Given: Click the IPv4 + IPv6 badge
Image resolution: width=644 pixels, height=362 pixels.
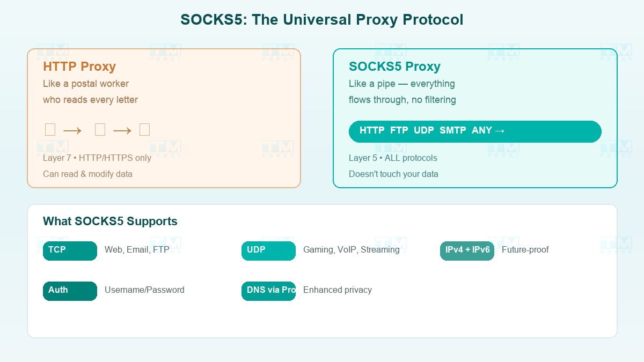Looking at the screenshot, I should [x=467, y=250].
